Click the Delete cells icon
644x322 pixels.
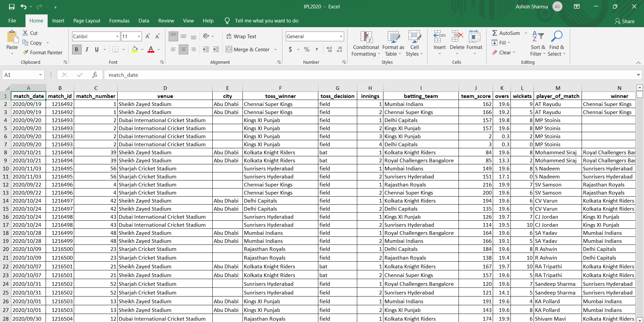pyautogui.click(x=457, y=37)
